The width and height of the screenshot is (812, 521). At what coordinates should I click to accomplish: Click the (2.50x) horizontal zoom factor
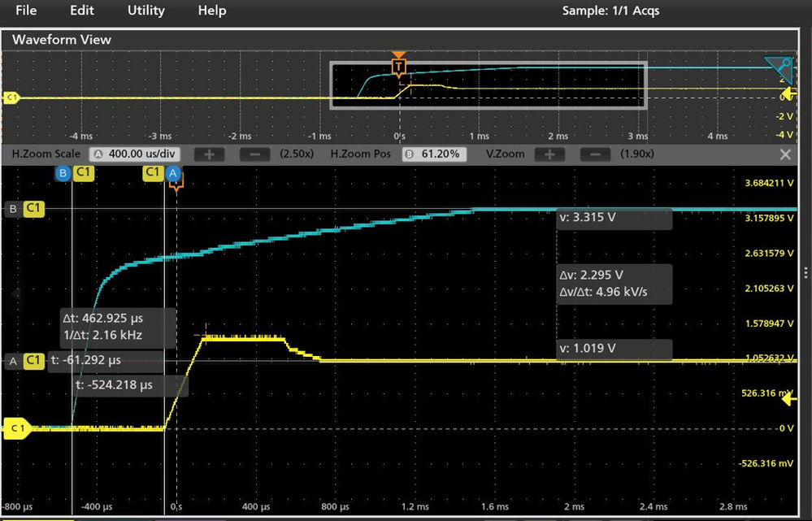click(x=297, y=154)
